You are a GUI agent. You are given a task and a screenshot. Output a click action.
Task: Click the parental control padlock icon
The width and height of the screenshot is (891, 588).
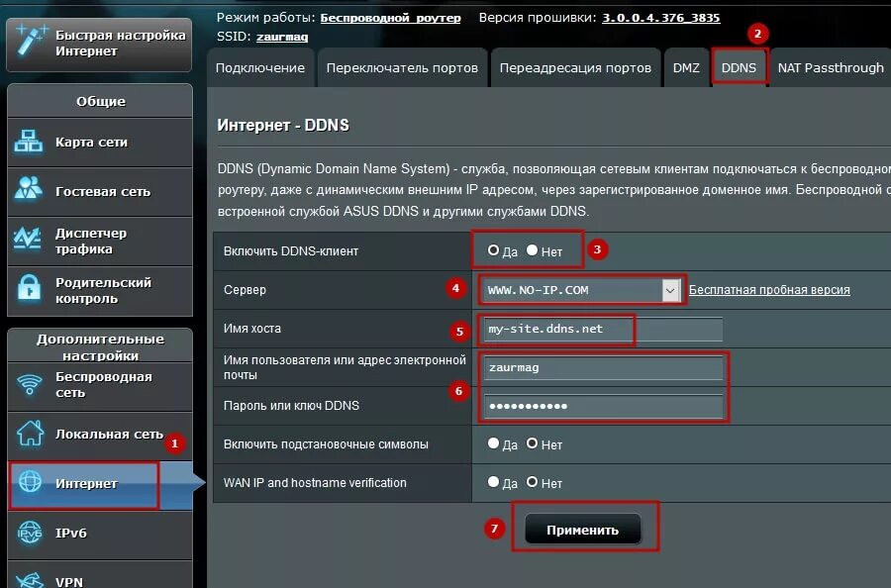click(x=29, y=288)
